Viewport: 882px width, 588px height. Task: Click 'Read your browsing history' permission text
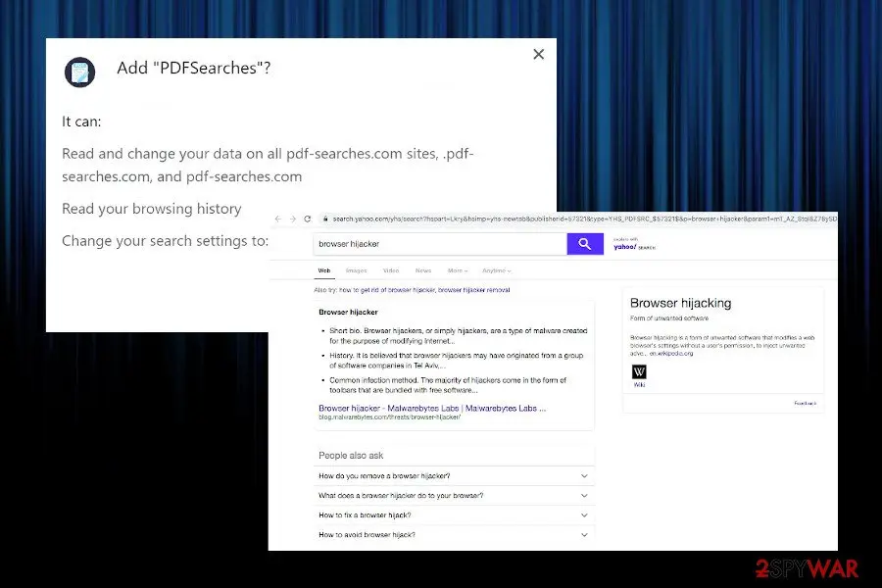[x=152, y=209]
